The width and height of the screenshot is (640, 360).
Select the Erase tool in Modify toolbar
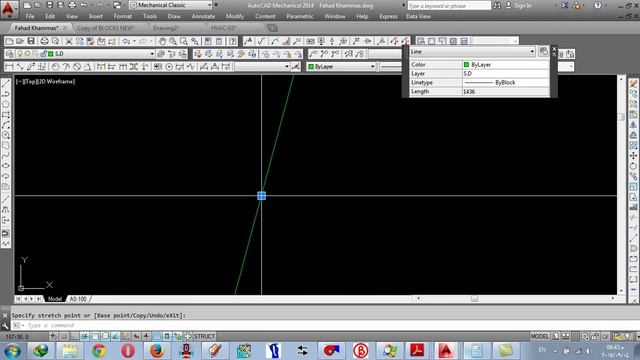[633, 84]
